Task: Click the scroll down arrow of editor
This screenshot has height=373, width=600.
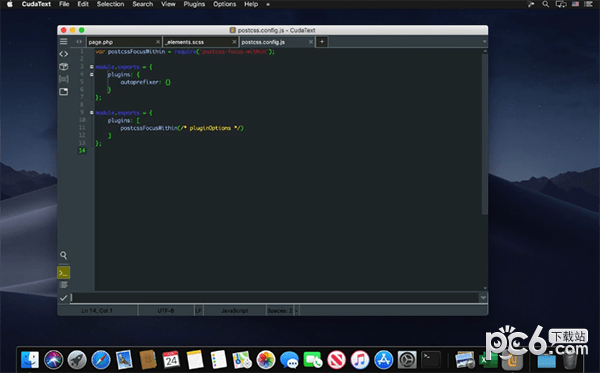Action: 485,288
